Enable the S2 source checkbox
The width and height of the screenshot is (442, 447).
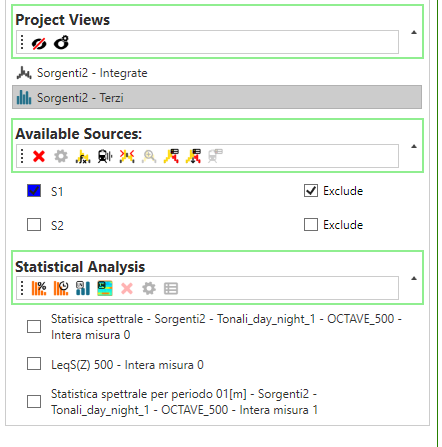point(34,224)
